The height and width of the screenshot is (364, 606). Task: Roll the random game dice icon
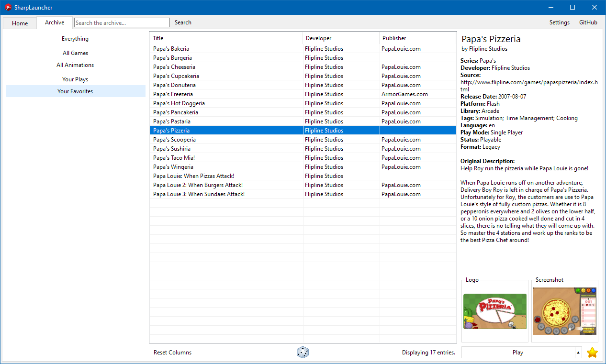(303, 353)
